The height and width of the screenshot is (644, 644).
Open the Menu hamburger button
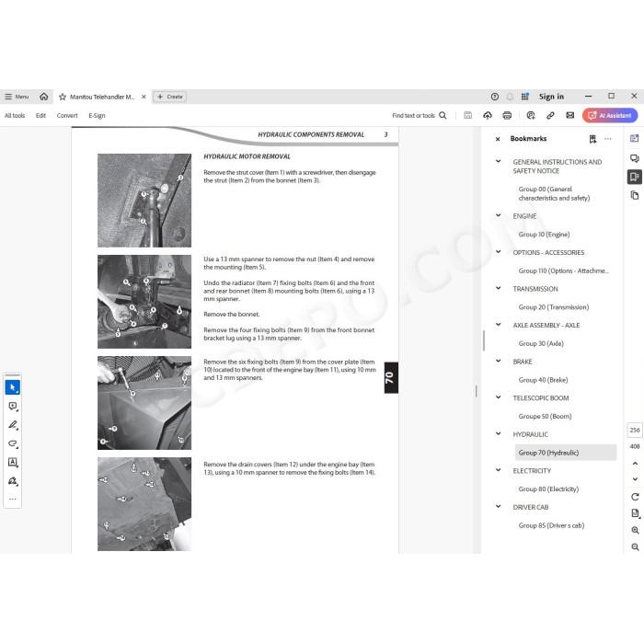coord(17,97)
